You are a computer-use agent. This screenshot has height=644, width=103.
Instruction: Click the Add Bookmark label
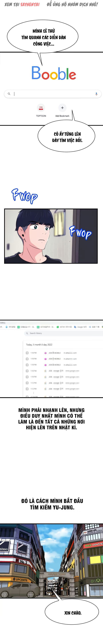pyautogui.click(x=62, y=116)
